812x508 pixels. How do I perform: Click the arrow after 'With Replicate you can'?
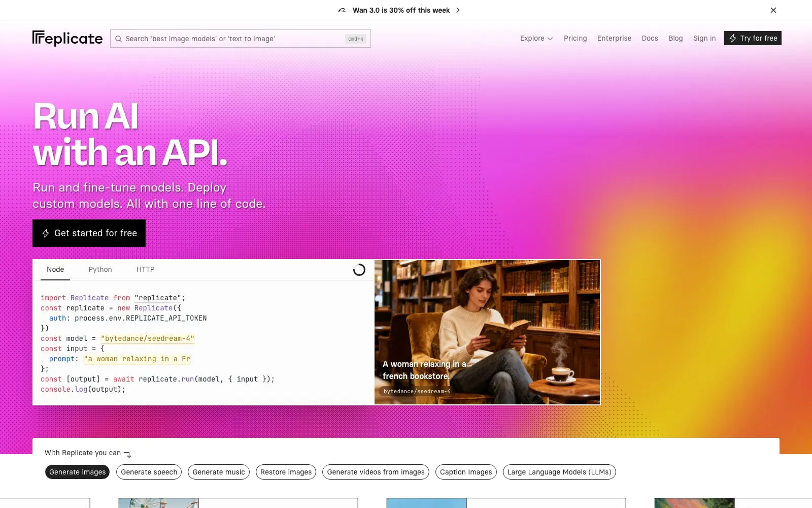128,454
